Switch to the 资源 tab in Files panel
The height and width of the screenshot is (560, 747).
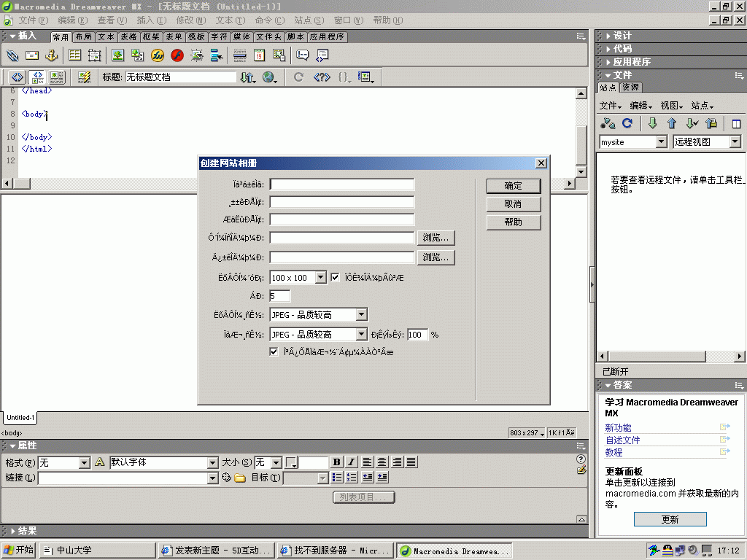631,87
